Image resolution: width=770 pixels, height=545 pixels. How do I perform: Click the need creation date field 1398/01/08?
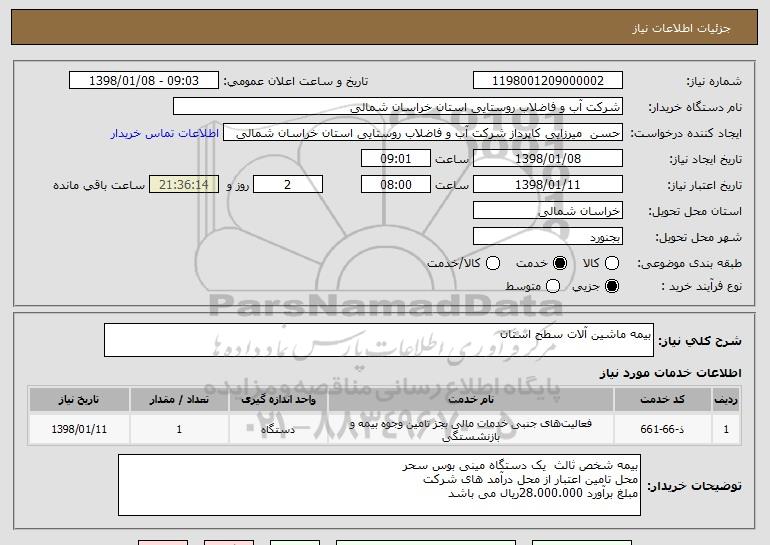click(548, 159)
